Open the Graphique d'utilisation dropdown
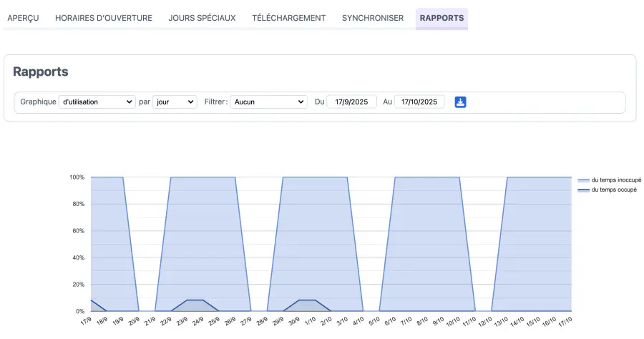 [x=97, y=102]
